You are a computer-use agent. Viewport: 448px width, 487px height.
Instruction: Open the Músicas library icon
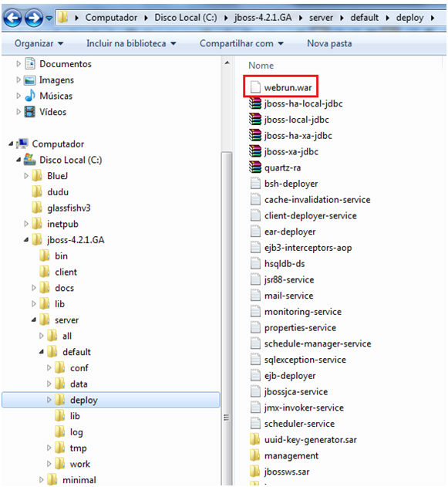pos(30,96)
